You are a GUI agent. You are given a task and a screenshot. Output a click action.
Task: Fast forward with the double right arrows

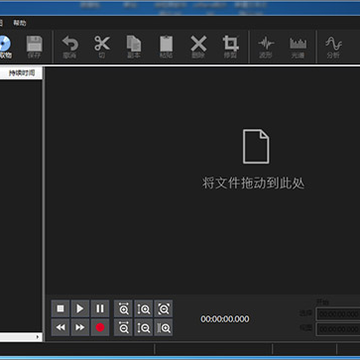(80, 327)
